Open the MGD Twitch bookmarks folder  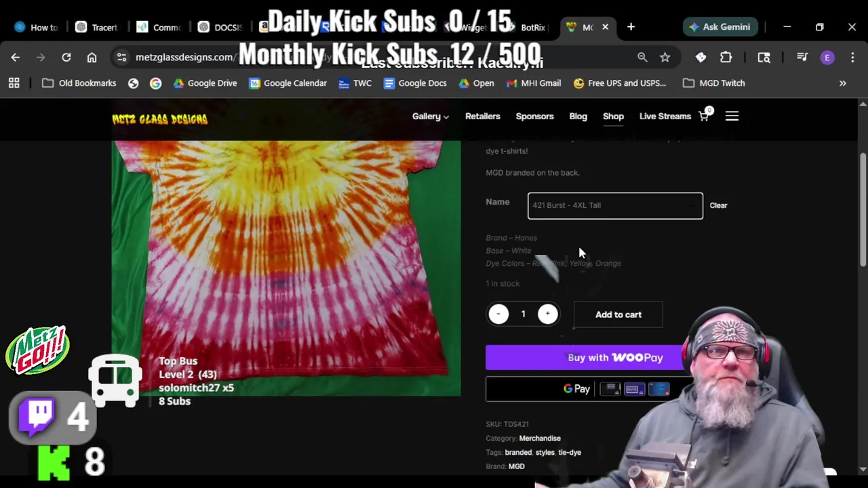[x=714, y=83]
